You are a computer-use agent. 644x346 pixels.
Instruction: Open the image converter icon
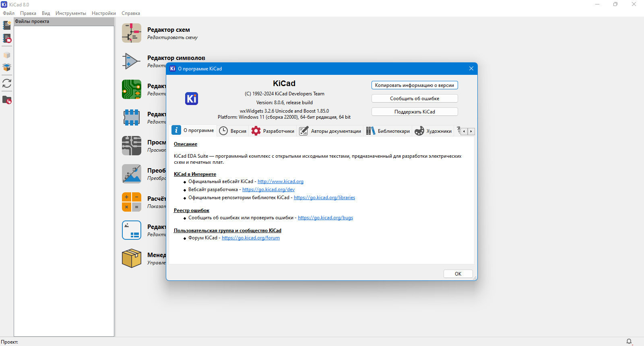pyautogui.click(x=132, y=174)
